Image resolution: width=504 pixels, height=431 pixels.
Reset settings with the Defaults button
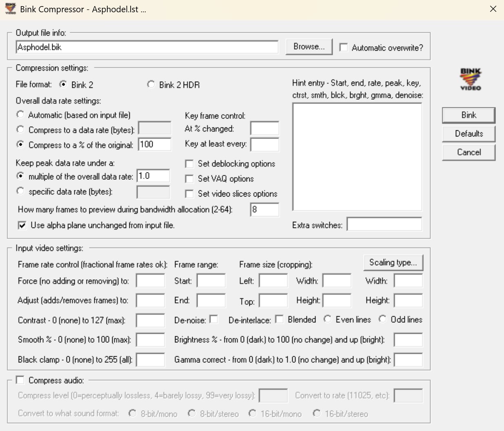tap(468, 134)
